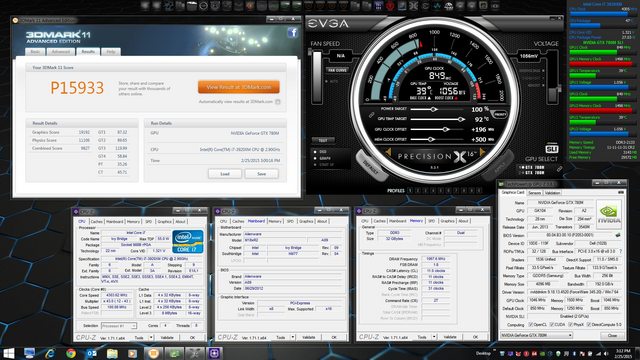Click the Close button in GPU-Z

612,336
